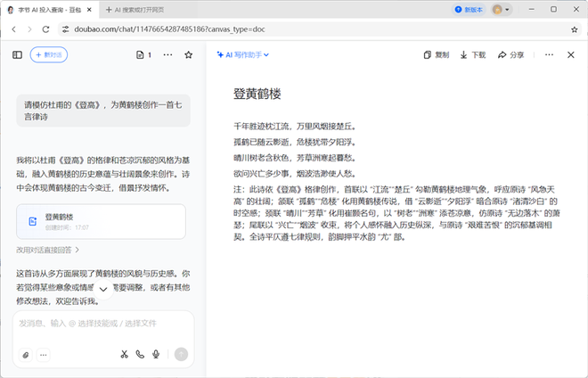The image size is (588, 378).
Task: Copy the document with 复制
Action: 437,54
